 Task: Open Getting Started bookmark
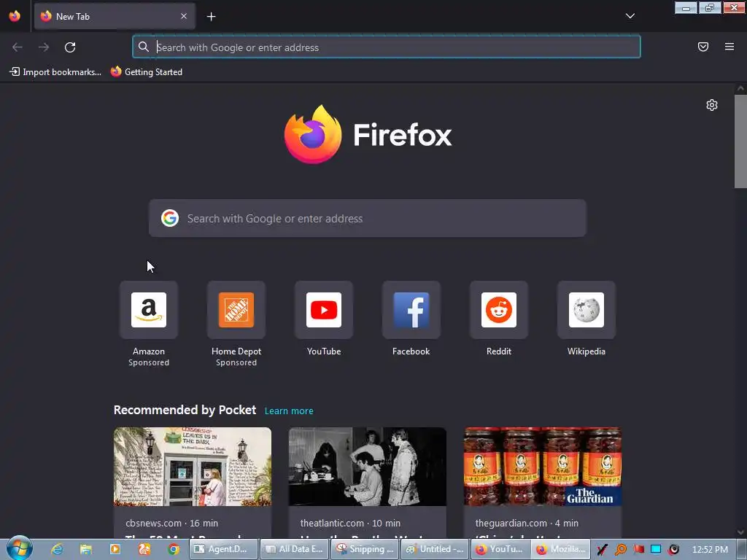pos(147,72)
